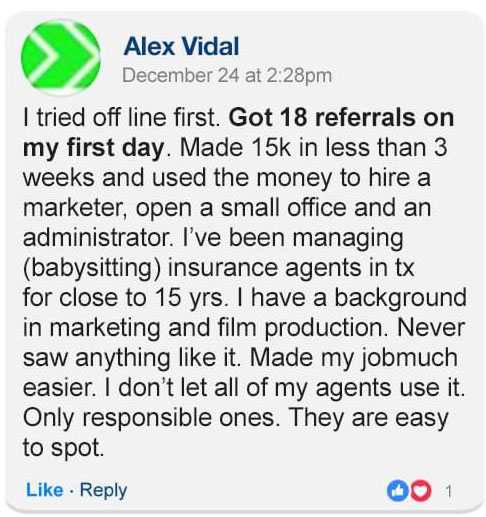Click the phrase 'Only responsible ones'

[x=150, y=418]
